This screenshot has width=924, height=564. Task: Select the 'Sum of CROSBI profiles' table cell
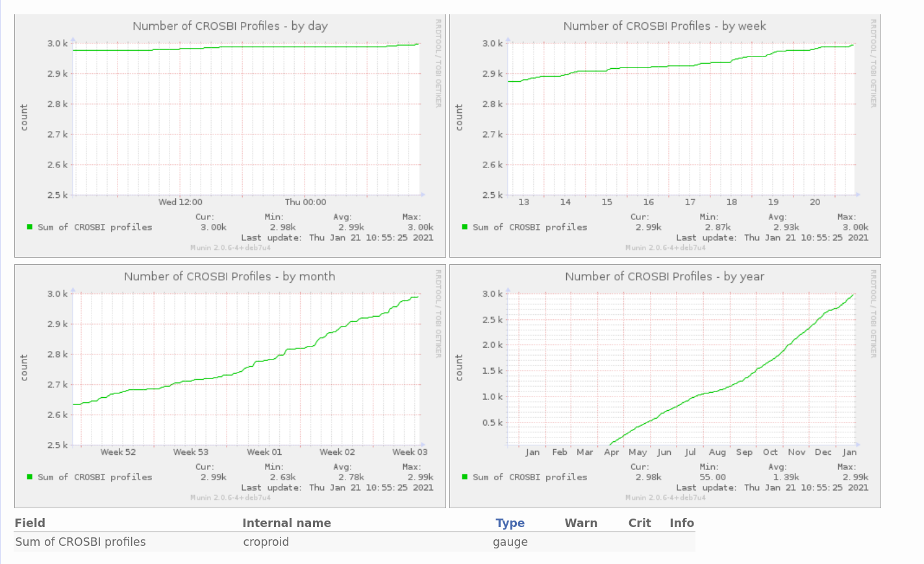click(81, 542)
